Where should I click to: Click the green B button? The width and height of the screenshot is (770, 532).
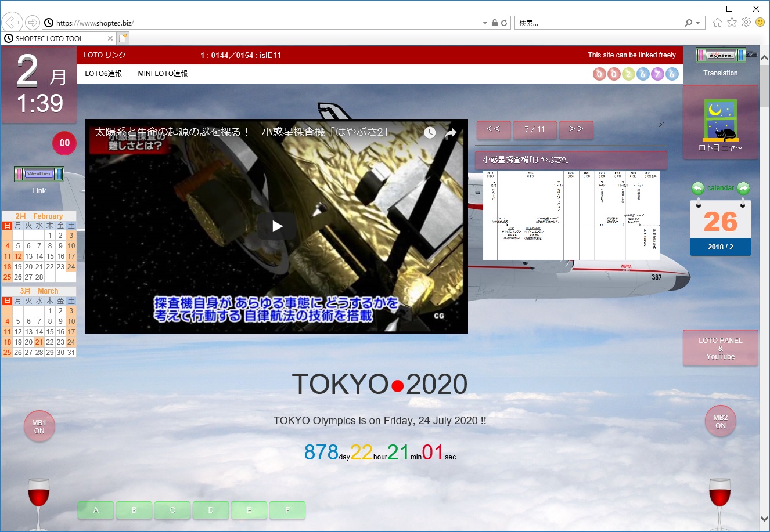click(134, 510)
